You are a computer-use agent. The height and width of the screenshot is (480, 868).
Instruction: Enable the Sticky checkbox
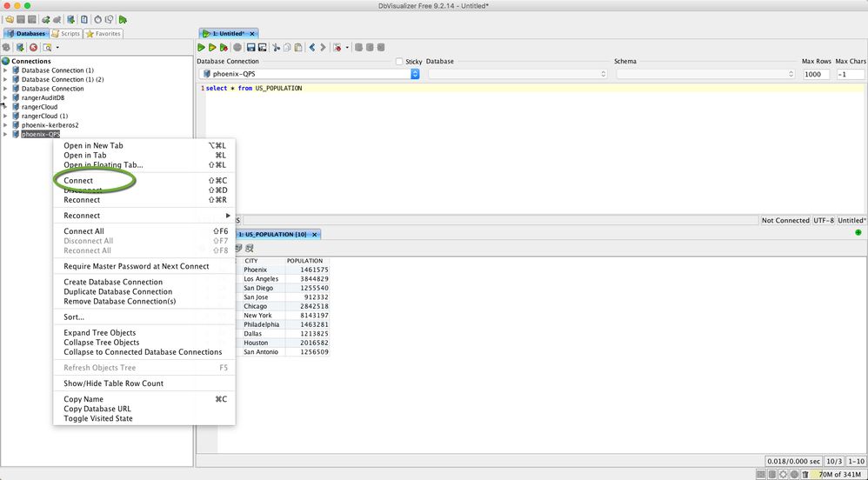pyautogui.click(x=399, y=62)
